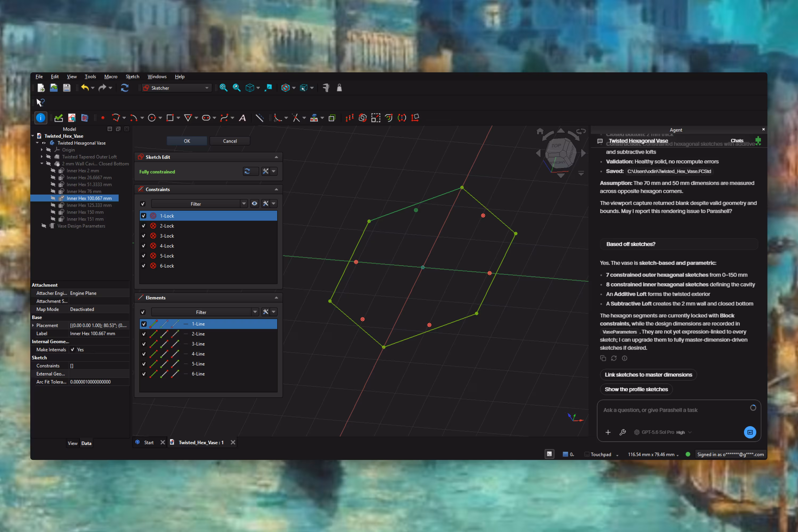Click the Refresh/recompute icon in top toolbar
Screen dimensions: 798x532
[x=124, y=88]
